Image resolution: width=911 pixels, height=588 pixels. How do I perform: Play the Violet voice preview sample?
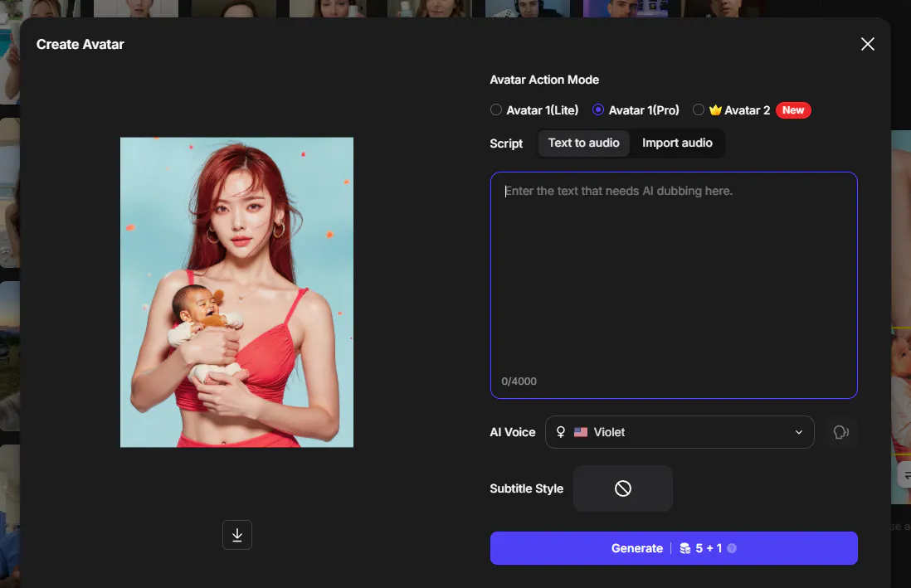click(841, 432)
